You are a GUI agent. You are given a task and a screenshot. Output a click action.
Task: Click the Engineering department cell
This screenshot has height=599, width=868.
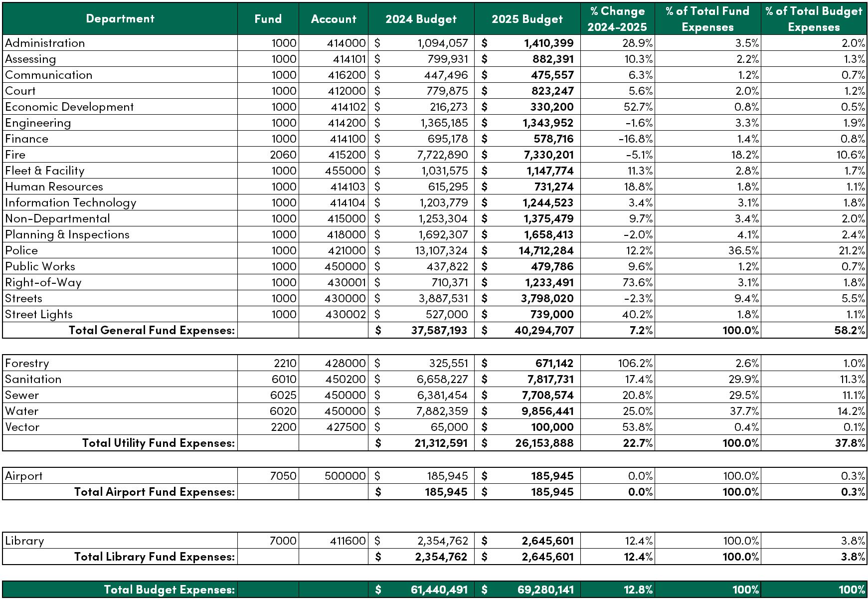point(120,123)
